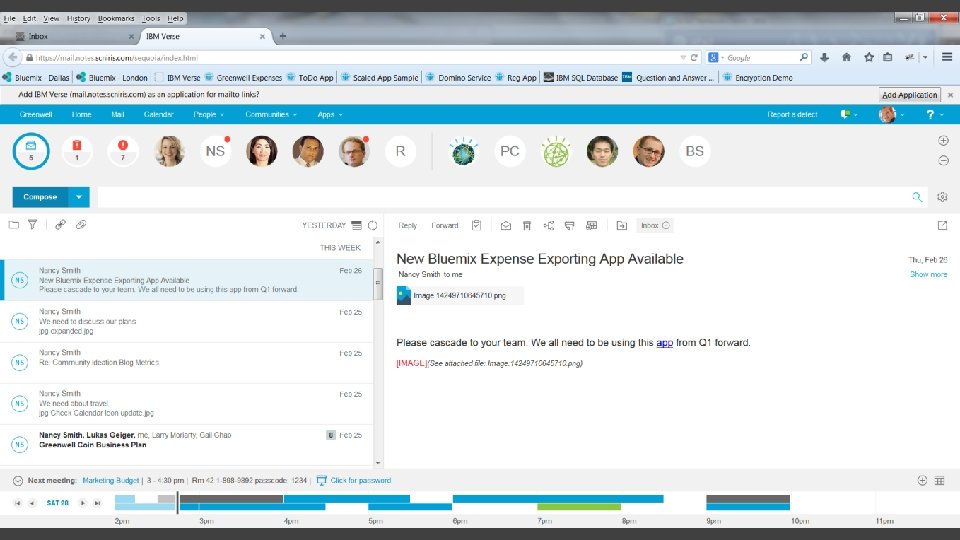Click the Add Application button

(909, 95)
